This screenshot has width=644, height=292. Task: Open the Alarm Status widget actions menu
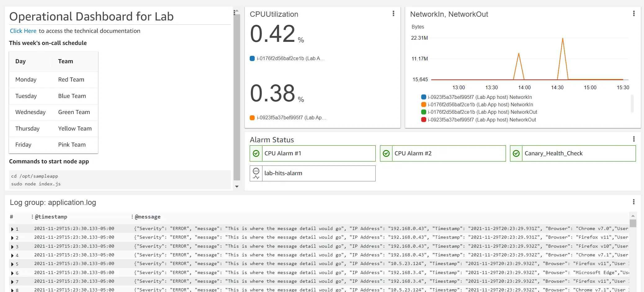pyautogui.click(x=634, y=139)
